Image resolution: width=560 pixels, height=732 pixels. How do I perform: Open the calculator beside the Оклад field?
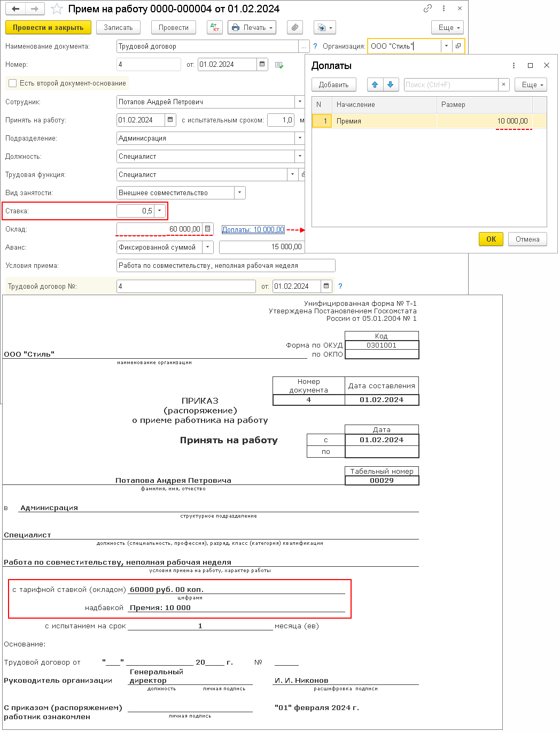pyautogui.click(x=207, y=229)
